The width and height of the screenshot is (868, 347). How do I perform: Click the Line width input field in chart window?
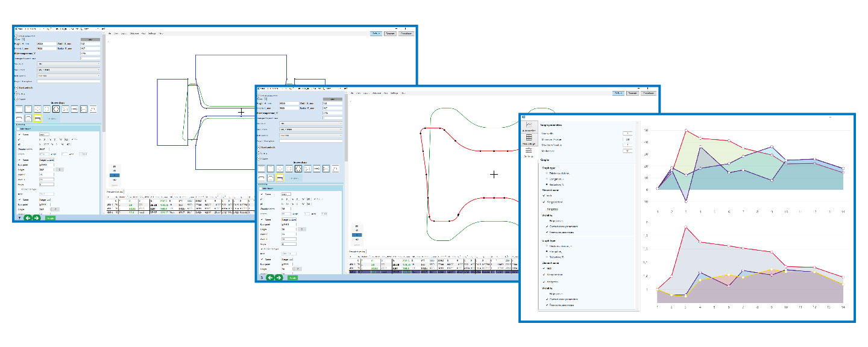pos(627,133)
